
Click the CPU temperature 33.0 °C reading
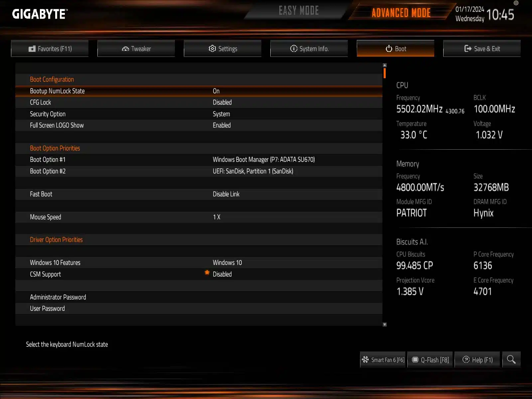click(x=414, y=135)
